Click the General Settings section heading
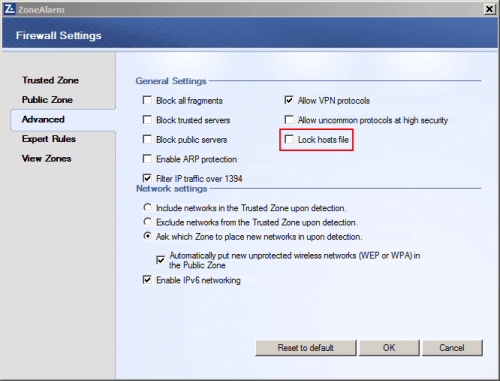The image size is (500, 381). (x=171, y=81)
